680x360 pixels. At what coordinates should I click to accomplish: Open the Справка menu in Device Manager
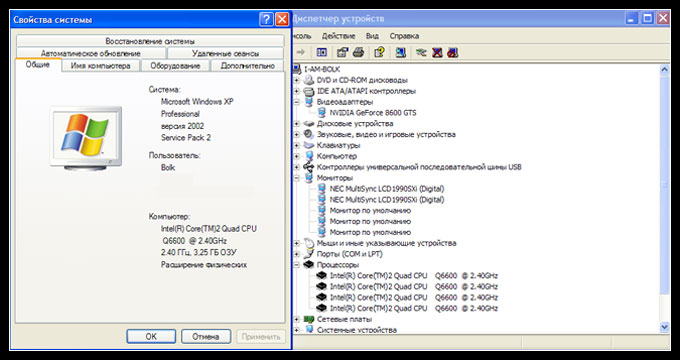point(404,36)
